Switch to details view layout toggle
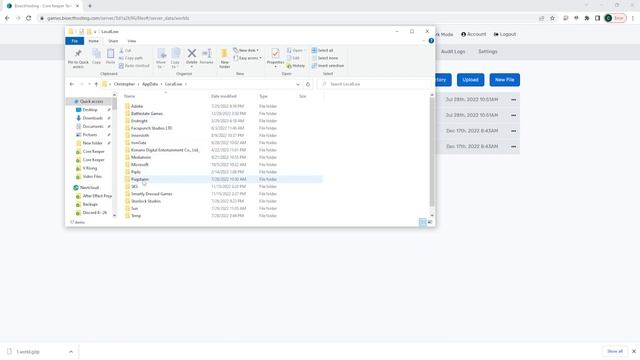 (x=423, y=222)
